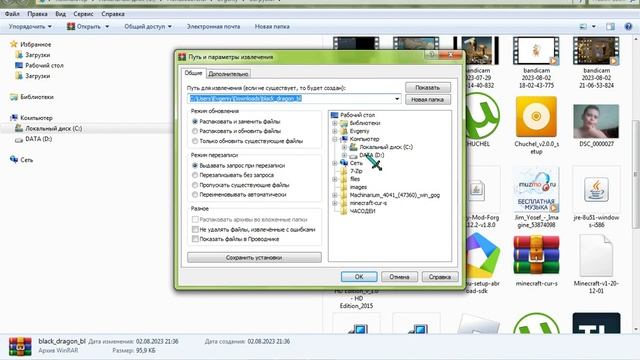Click Электронная почта in toolbar
The height and width of the screenshot is (360, 640).
pyautogui.click(x=213, y=27)
